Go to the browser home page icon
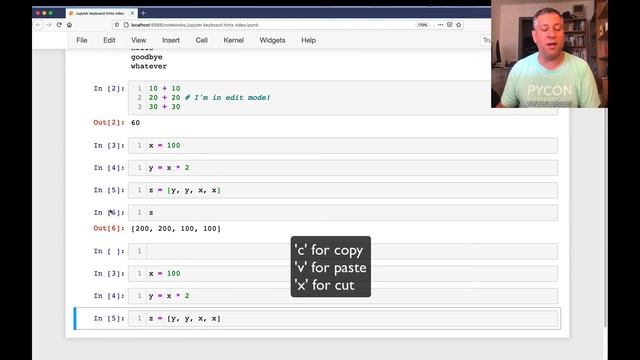This screenshot has width=640, height=360. [x=69, y=25]
